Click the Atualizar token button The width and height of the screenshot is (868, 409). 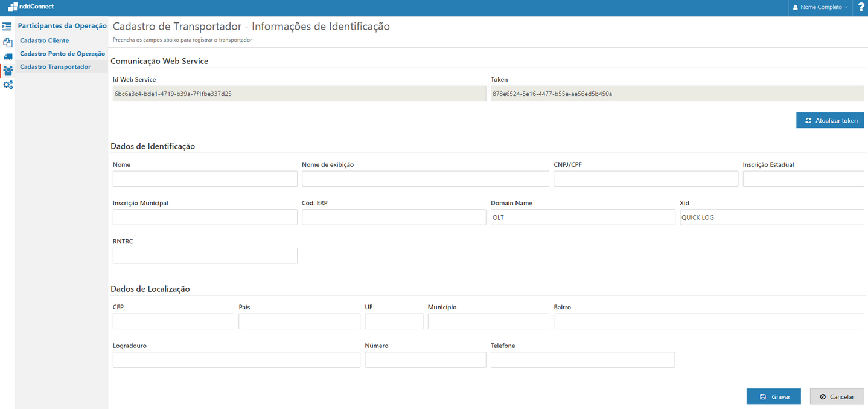830,120
